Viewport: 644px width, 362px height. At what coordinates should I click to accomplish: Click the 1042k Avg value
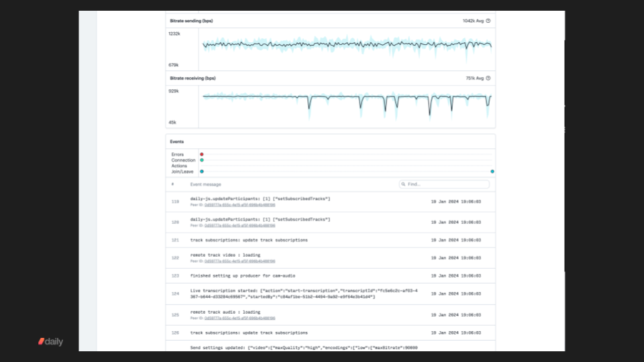pyautogui.click(x=473, y=21)
